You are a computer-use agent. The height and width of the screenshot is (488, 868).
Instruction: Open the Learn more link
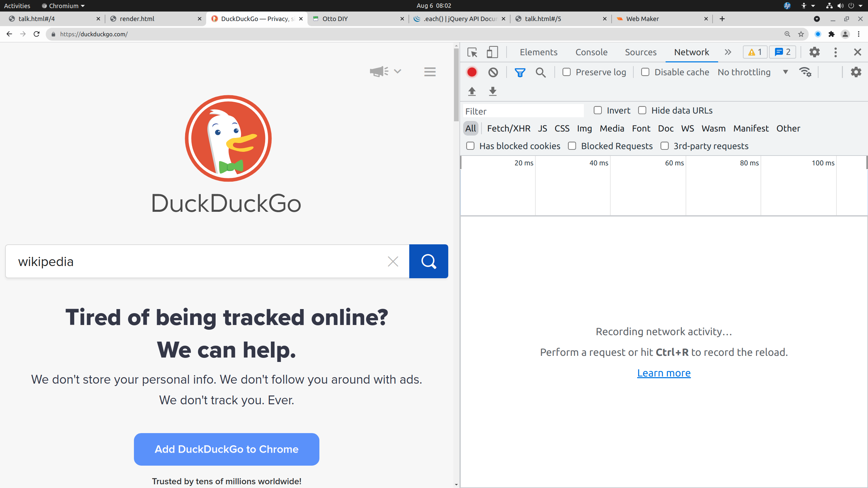(664, 373)
